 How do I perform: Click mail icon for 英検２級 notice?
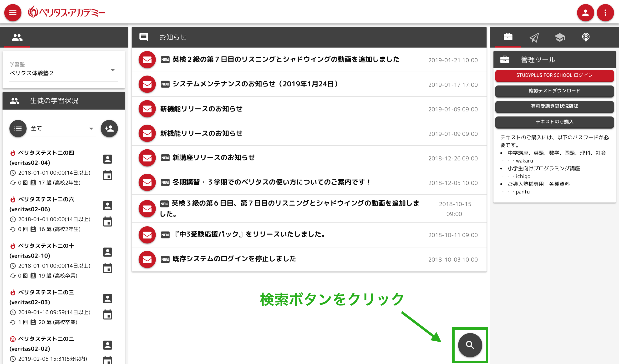(x=147, y=60)
